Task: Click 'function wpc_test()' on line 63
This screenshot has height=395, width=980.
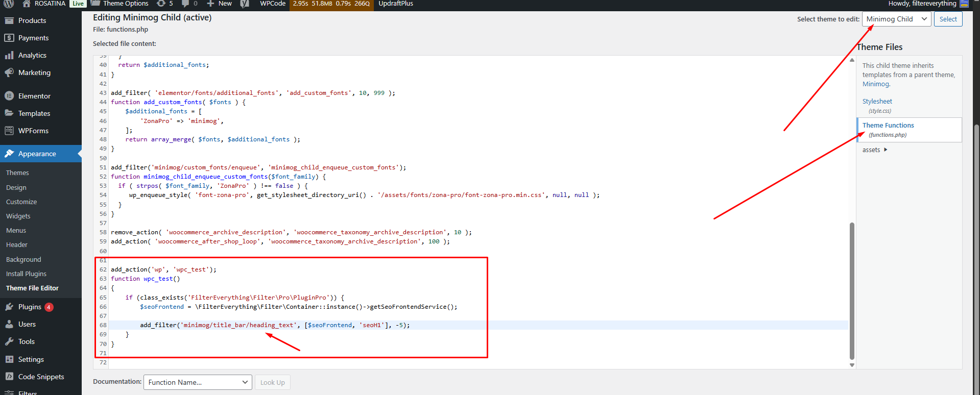Action: pyautogui.click(x=146, y=279)
